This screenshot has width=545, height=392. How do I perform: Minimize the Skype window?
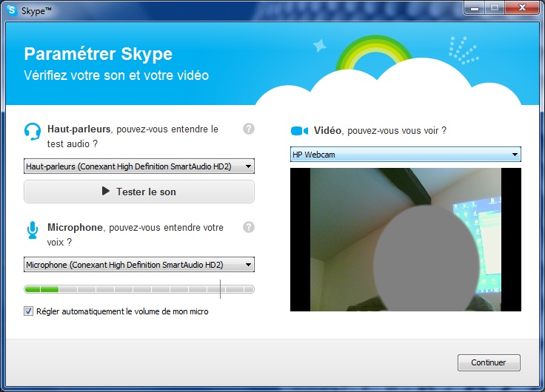pos(475,8)
